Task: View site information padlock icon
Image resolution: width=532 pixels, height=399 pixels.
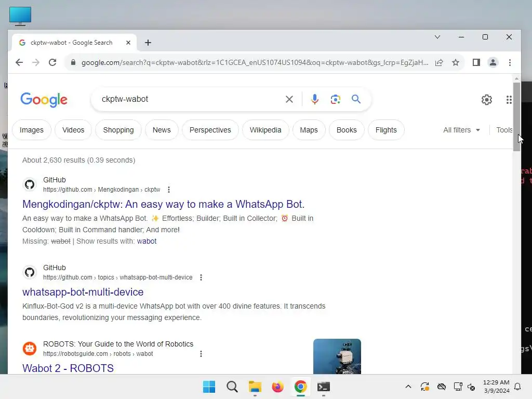Action: [73, 62]
